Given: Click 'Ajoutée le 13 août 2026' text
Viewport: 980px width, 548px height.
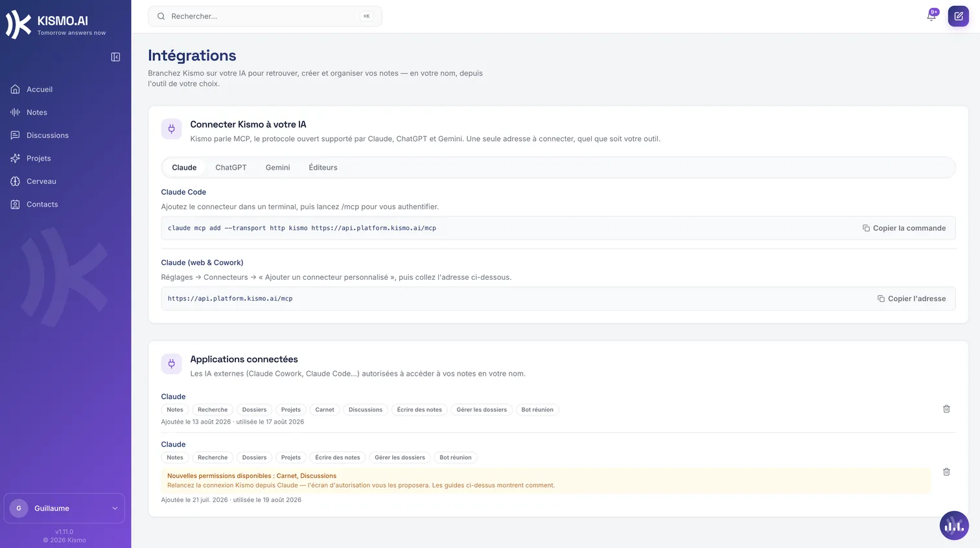Looking at the screenshot, I should (x=196, y=422).
